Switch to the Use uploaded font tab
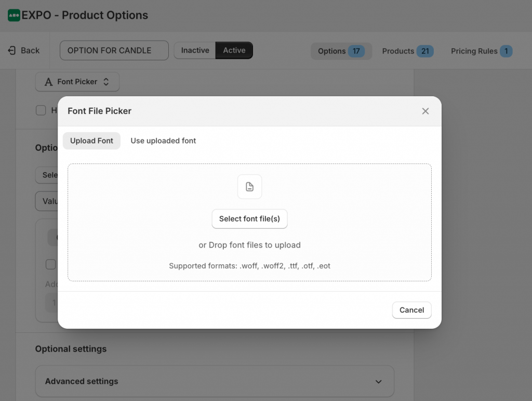Viewport: 532px width, 401px height. click(x=163, y=140)
